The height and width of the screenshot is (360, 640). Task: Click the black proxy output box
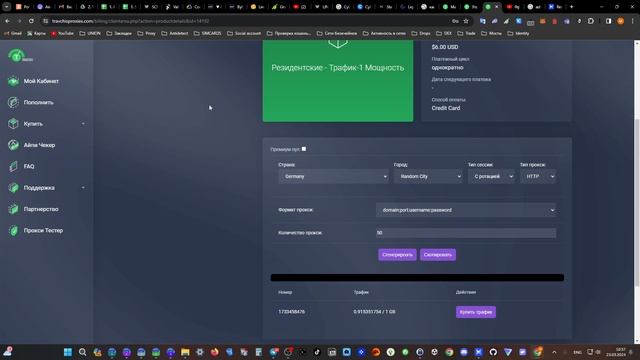point(417,278)
